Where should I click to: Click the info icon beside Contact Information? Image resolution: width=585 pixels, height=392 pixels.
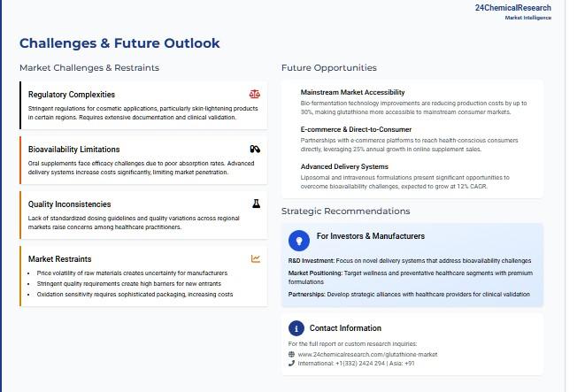pyautogui.click(x=296, y=327)
